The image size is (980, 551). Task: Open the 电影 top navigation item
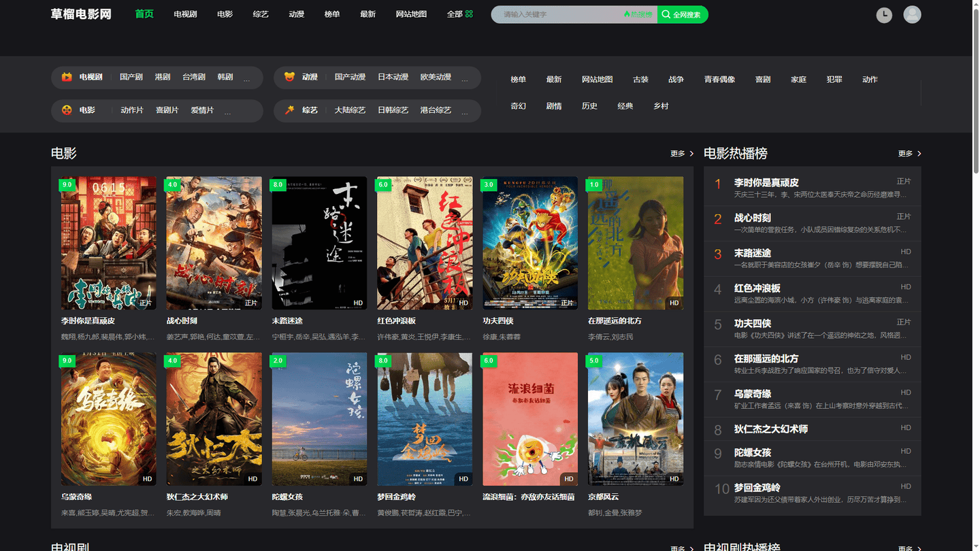[x=225, y=14]
